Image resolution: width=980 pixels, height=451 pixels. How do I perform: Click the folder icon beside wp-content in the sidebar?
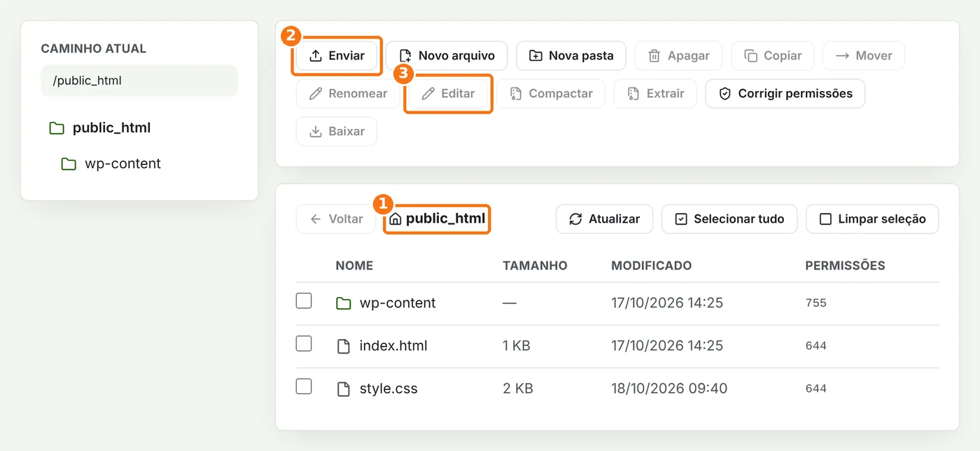[x=69, y=164]
